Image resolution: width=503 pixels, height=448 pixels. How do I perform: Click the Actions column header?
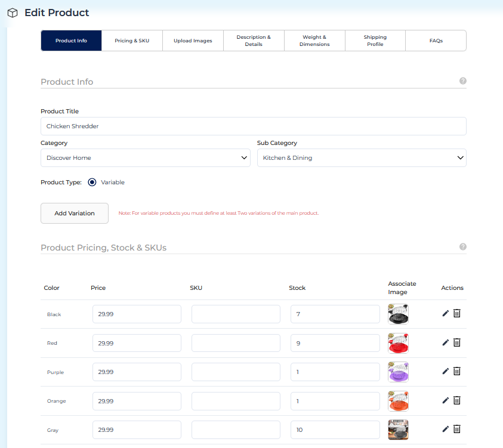tap(452, 288)
